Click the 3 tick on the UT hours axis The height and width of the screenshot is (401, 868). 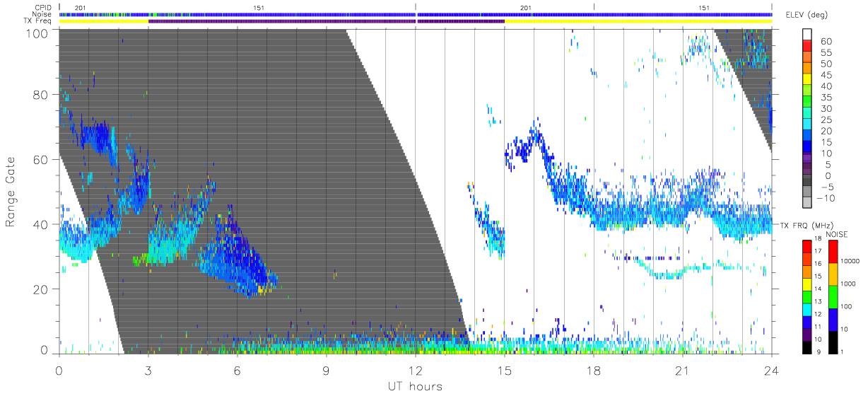point(148,370)
